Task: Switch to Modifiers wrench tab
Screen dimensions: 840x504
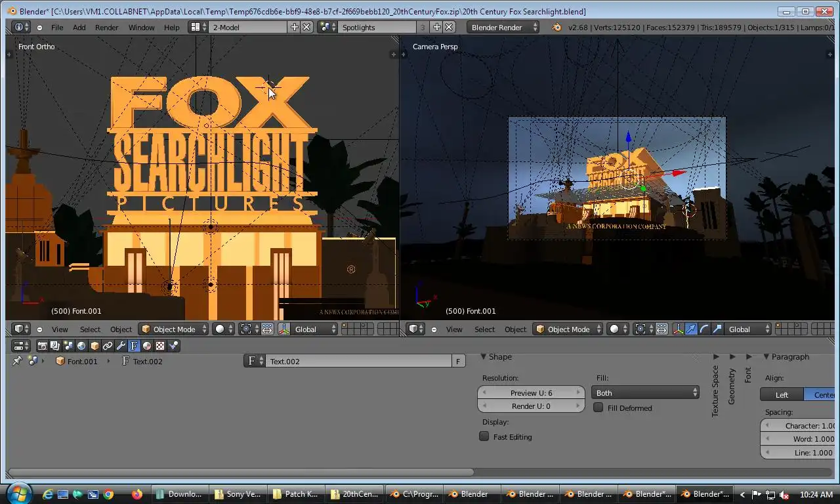Action: pos(121,346)
